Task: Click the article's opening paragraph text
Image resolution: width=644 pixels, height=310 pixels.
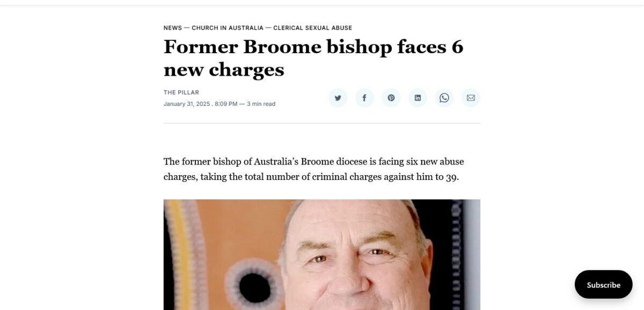Action: coord(314,169)
